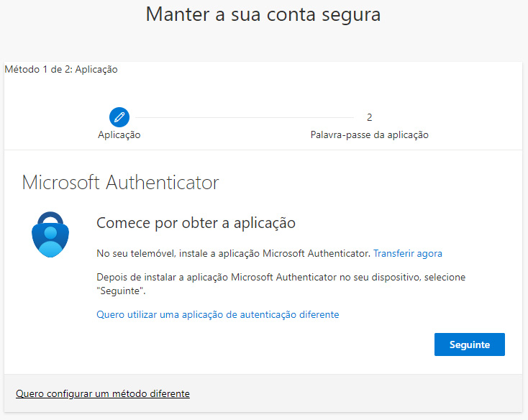Click the pencil icon for step Aplicação
528x420 pixels.
pos(119,117)
